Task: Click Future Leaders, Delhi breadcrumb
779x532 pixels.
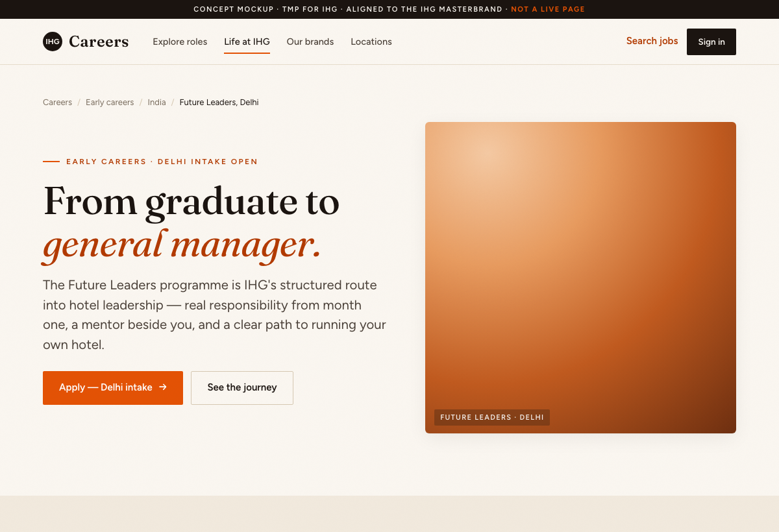Action: [219, 103]
